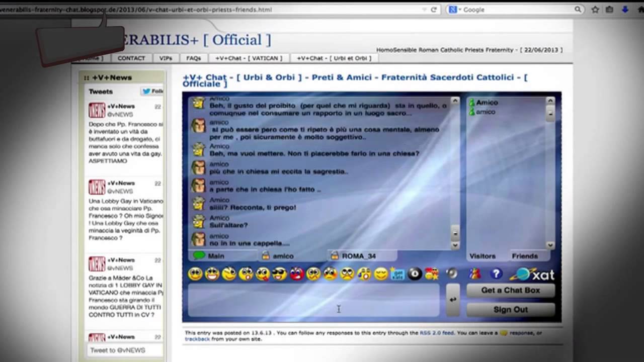Follow +V+News using the Twitter button
This screenshot has height=362, width=644.
tap(152, 91)
